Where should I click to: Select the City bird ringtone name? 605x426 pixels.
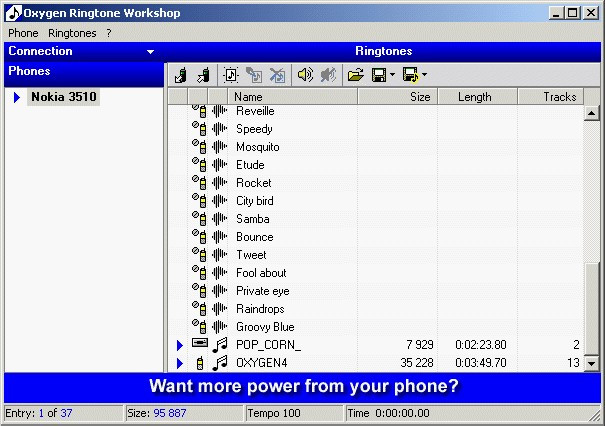coord(255,201)
